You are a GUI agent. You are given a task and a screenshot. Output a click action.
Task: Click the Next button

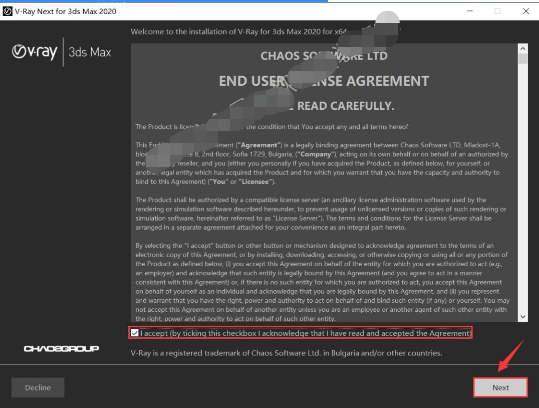(500, 387)
